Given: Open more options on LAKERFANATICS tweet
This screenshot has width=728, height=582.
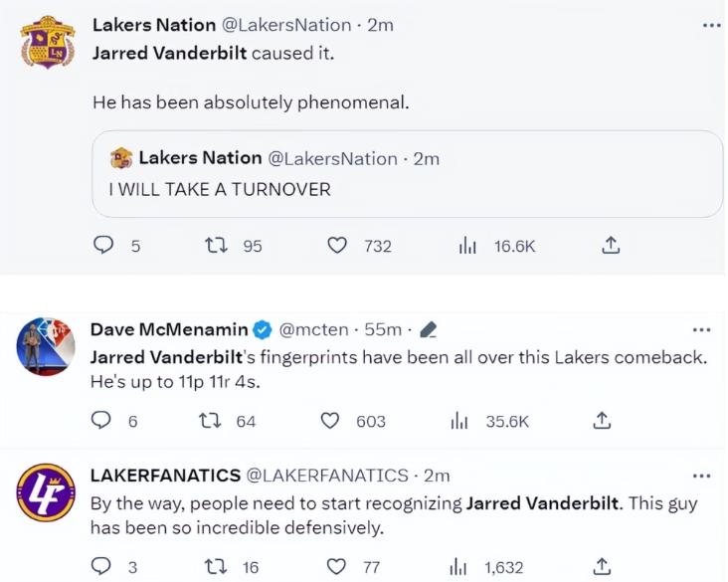Looking at the screenshot, I should pyautogui.click(x=701, y=476).
